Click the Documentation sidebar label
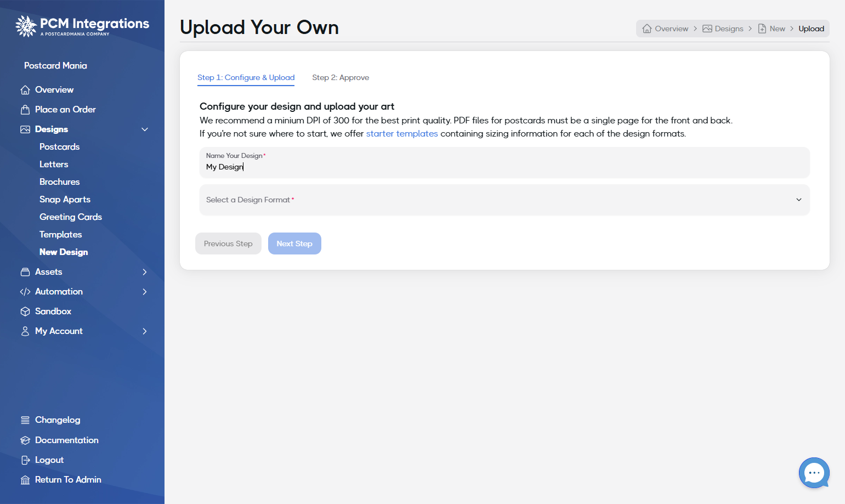Image resolution: width=845 pixels, height=504 pixels. [x=67, y=440]
